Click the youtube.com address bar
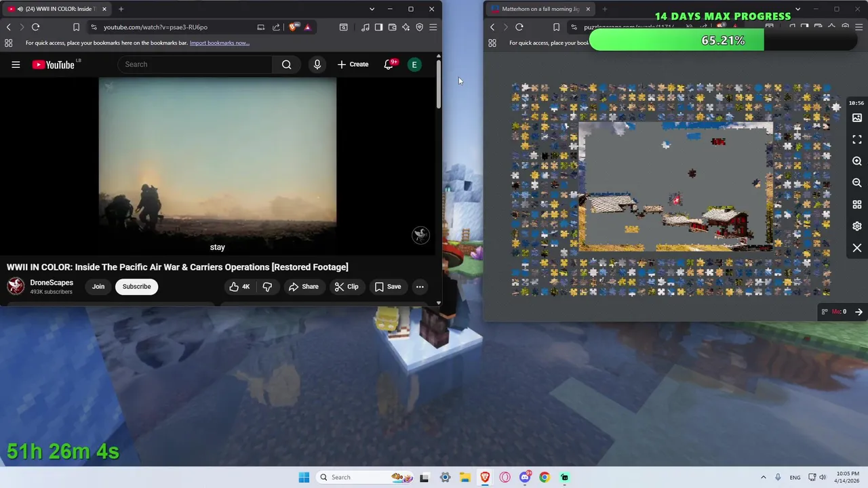Screen dimensions: 868x488 [155, 27]
